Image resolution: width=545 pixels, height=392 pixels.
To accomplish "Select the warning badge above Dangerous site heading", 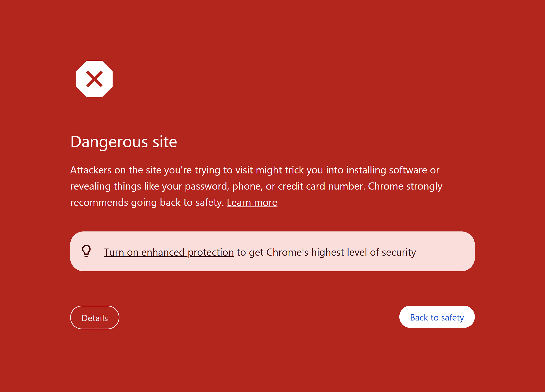I will [x=95, y=79].
